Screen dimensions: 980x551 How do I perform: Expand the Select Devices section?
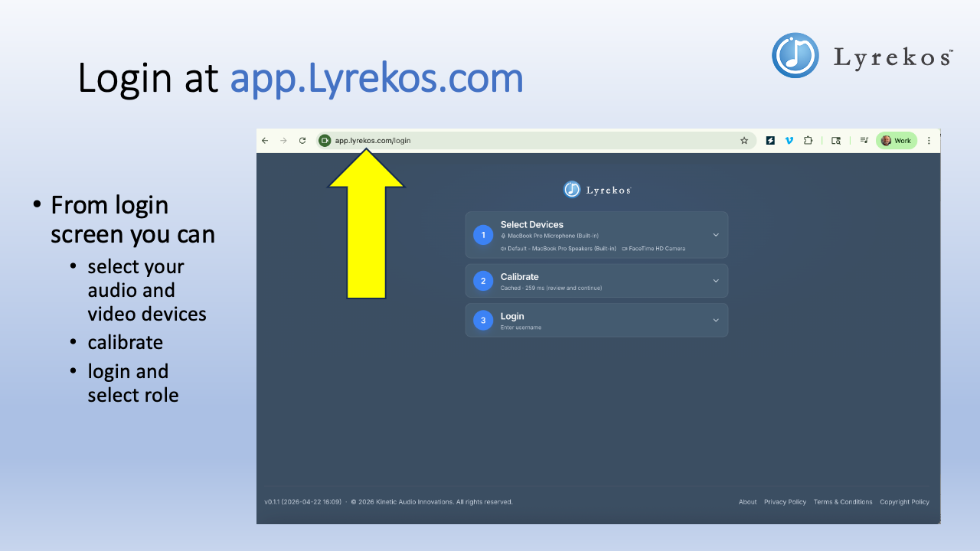coord(716,234)
